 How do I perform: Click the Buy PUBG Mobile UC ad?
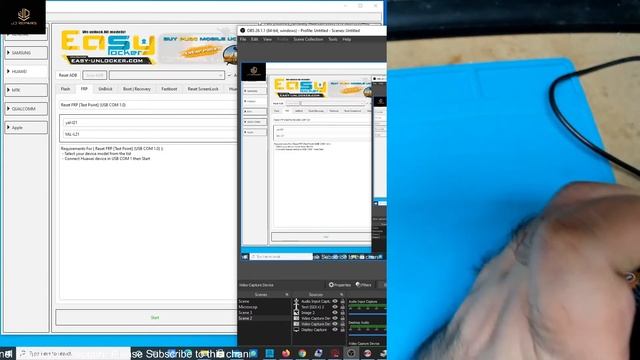tap(199, 47)
